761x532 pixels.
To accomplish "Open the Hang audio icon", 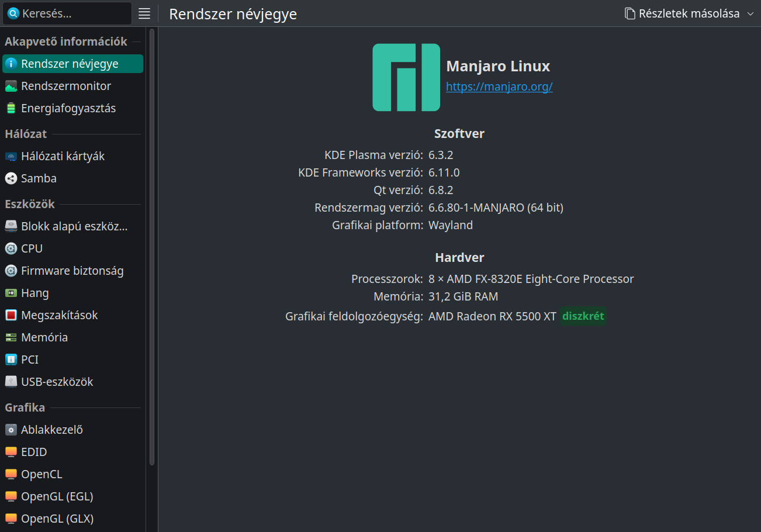I will pos(11,293).
